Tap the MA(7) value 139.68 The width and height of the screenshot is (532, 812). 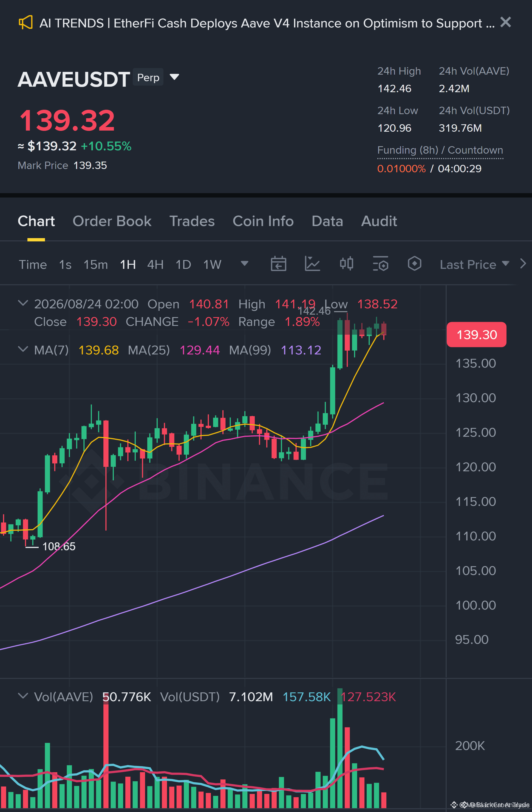coord(98,350)
